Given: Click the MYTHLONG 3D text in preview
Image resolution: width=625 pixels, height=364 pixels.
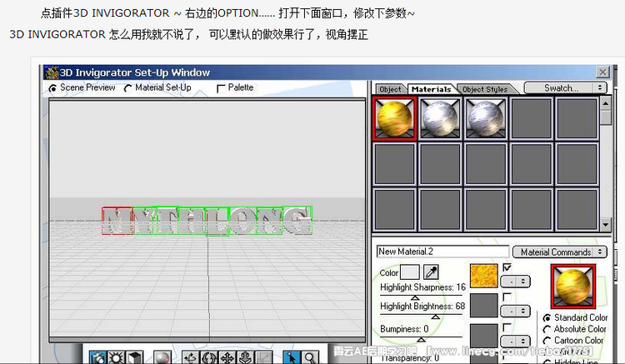Looking at the screenshot, I should (207, 220).
